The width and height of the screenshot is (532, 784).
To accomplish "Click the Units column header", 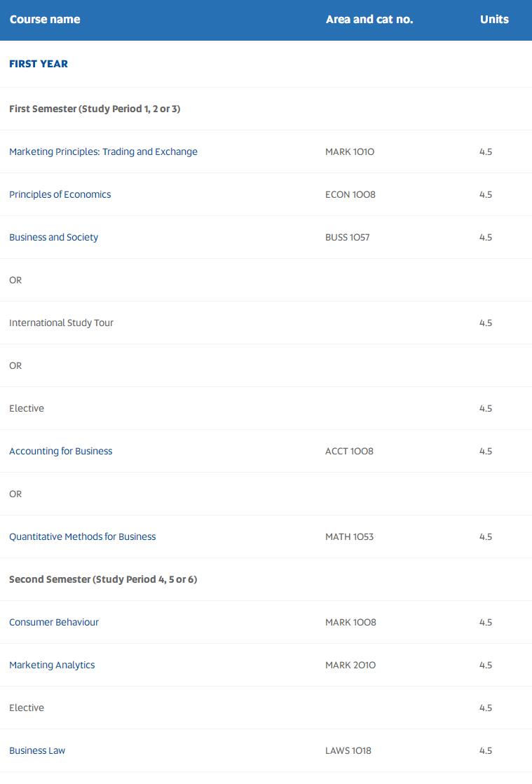I will (494, 20).
